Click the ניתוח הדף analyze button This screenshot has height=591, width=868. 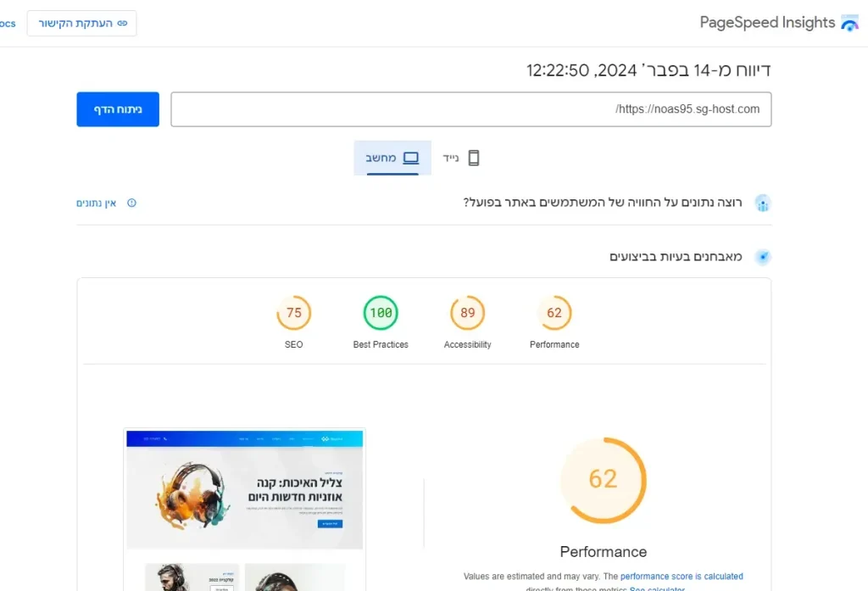pos(118,109)
